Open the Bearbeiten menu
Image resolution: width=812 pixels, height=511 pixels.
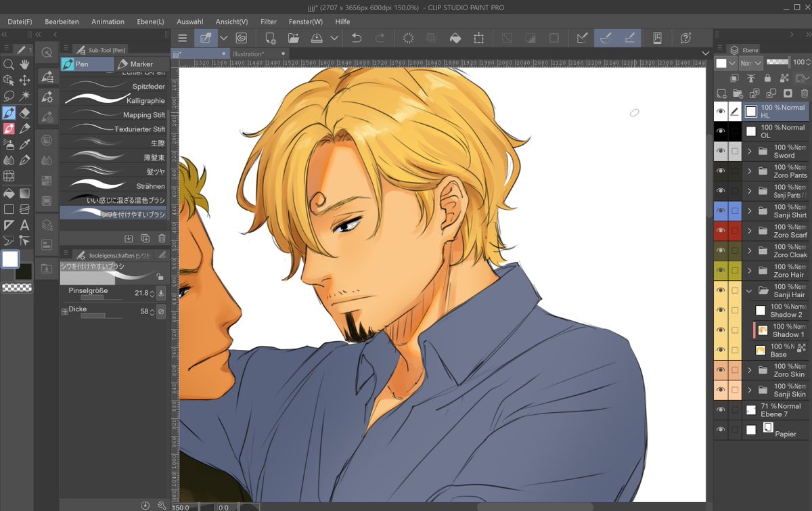tap(62, 22)
